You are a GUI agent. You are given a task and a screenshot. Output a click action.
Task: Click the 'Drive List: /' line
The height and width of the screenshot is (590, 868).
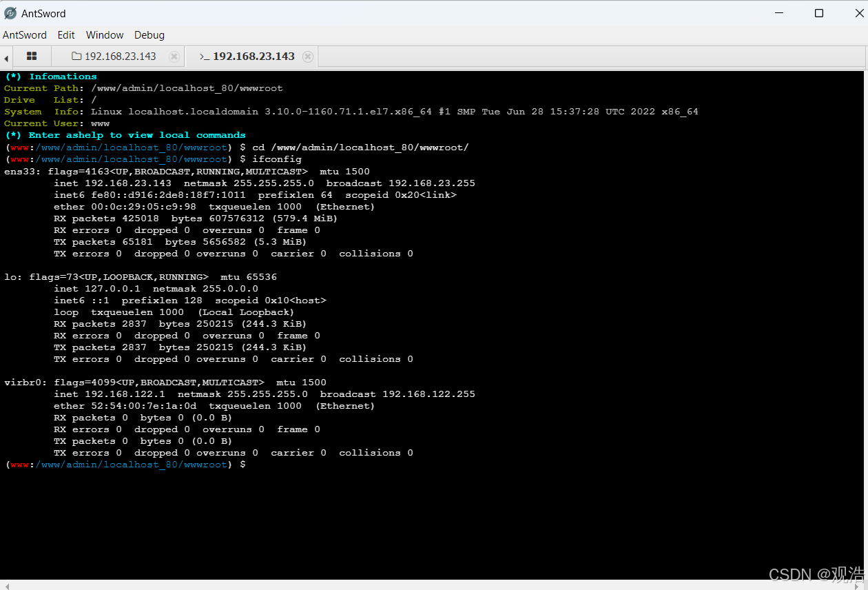(x=50, y=100)
